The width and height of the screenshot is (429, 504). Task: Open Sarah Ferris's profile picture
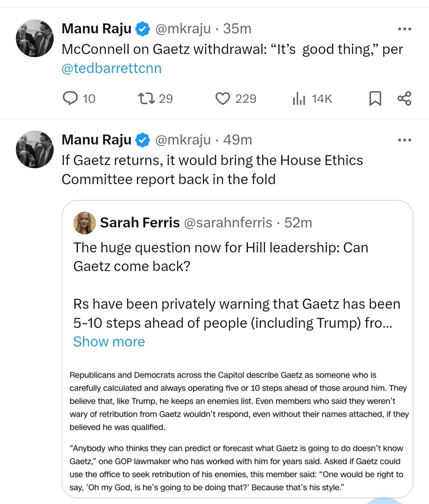(x=85, y=223)
